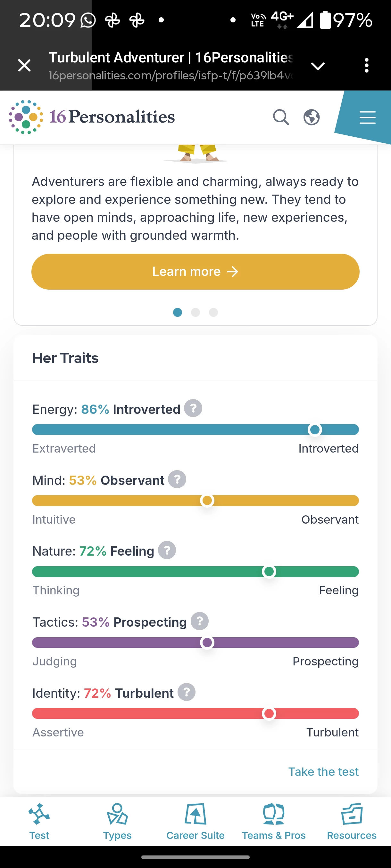Select the first carousel dot
Viewport: 391px width, 868px height.
178,312
